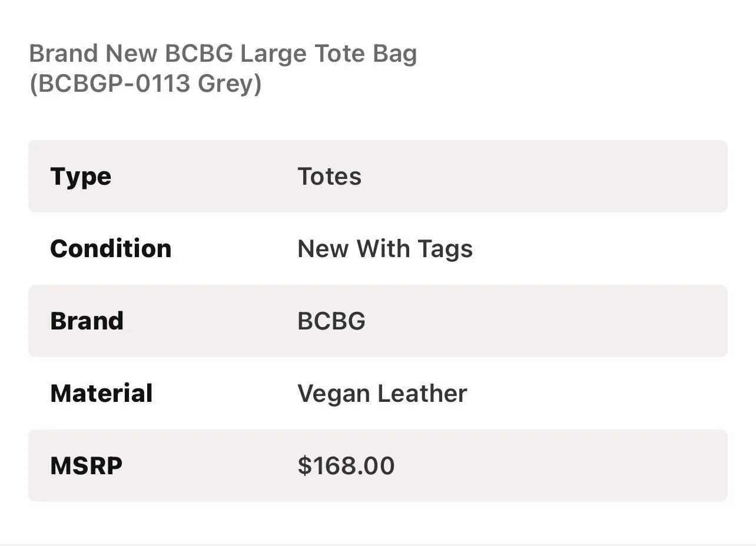Click the divider line below the table
Image resolution: width=756 pixels, height=546 pixels.
[378, 544]
